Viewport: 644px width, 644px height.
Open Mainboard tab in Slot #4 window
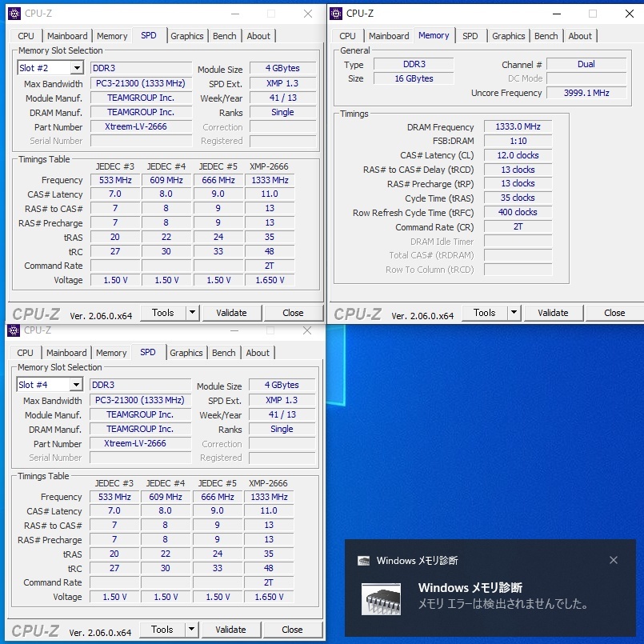(66, 353)
